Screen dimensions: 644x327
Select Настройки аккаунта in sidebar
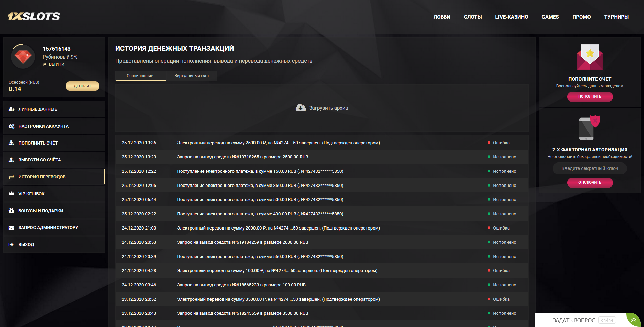43,126
